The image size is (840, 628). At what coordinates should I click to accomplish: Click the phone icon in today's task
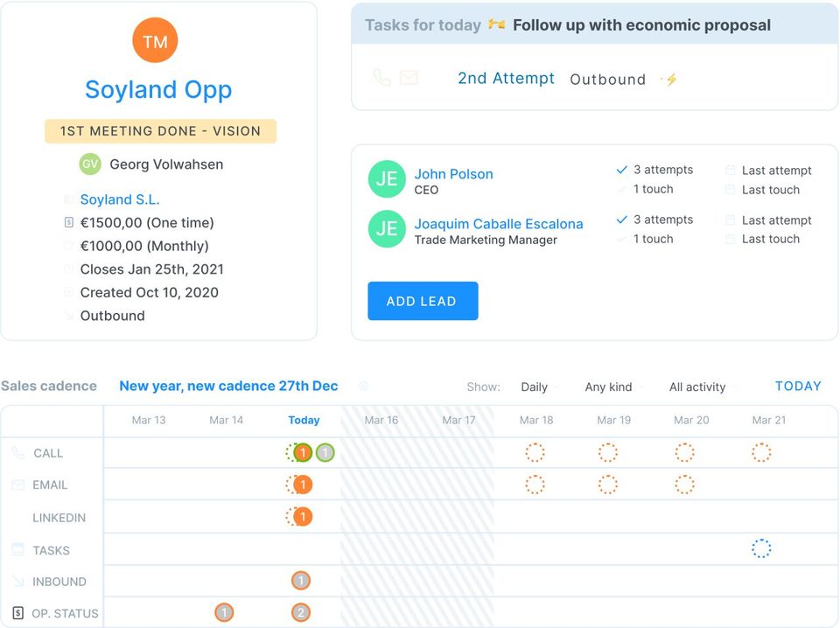point(381,78)
